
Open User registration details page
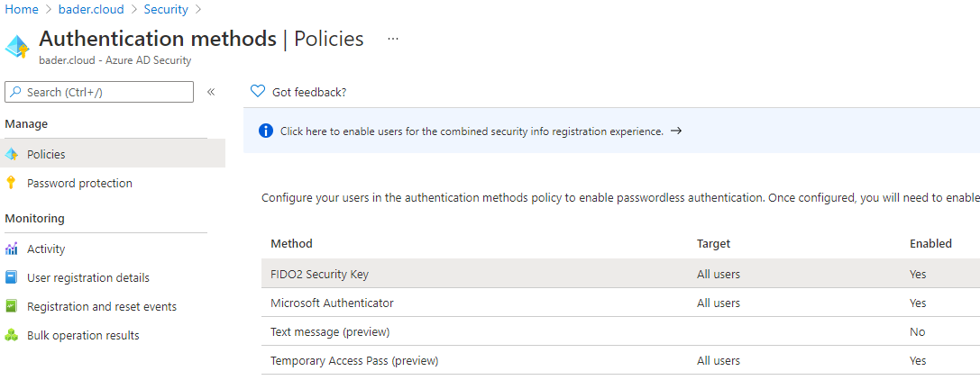[88, 277]
